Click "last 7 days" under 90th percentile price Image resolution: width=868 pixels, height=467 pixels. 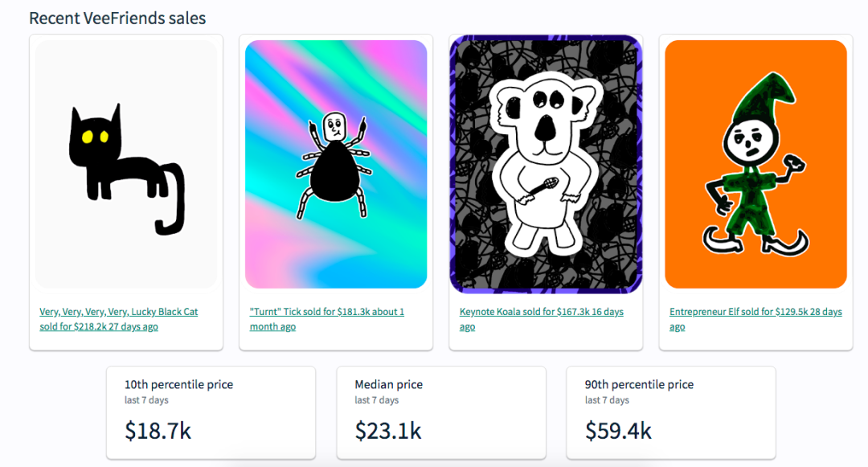(x=607, y=400)
